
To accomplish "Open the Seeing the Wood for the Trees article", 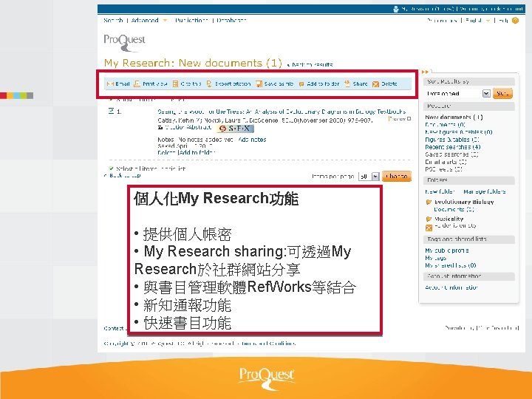I will [282, 112].
